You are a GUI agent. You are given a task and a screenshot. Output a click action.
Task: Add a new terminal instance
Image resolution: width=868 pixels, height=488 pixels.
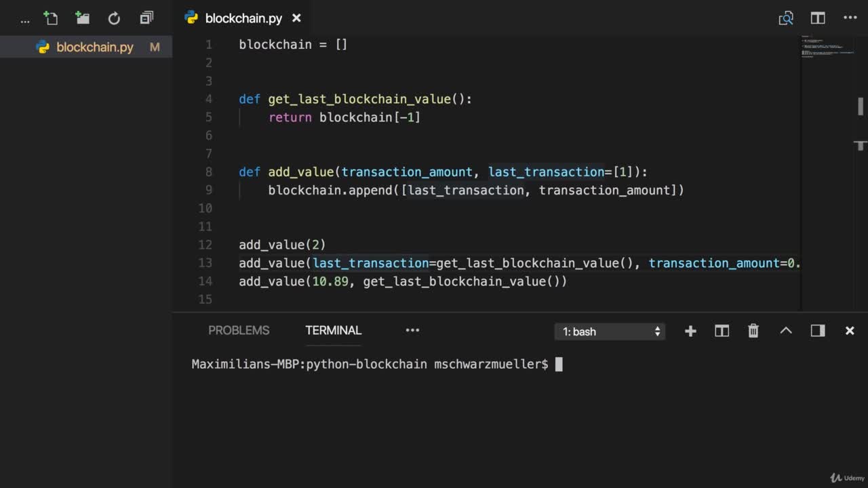(x=690, y=331)
